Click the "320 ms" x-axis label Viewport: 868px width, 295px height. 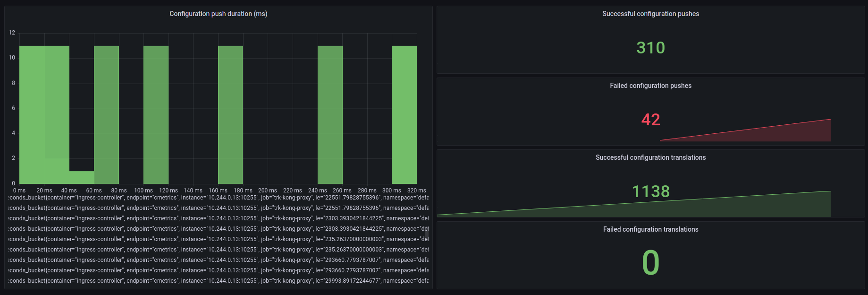click(x=417, y=191)
